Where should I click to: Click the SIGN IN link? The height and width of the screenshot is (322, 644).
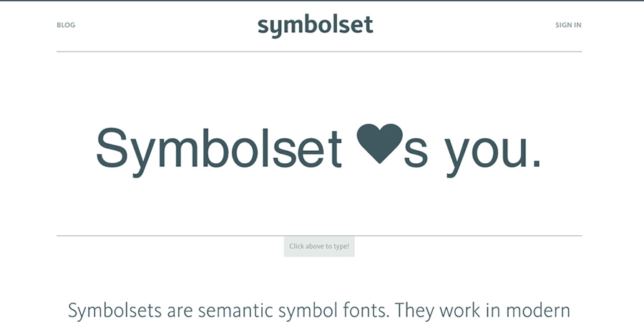pyautogui.click(x=568, y=25)
